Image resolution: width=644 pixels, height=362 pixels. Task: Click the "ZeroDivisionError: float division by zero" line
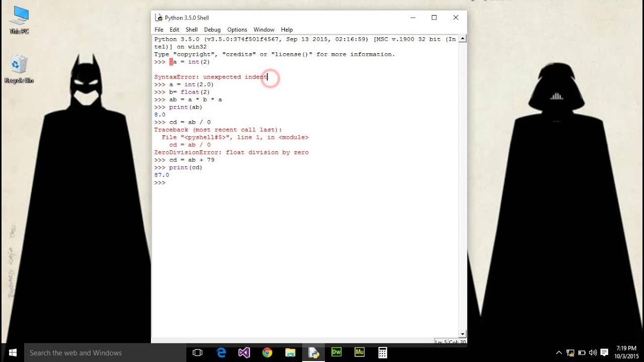(231, 152)
